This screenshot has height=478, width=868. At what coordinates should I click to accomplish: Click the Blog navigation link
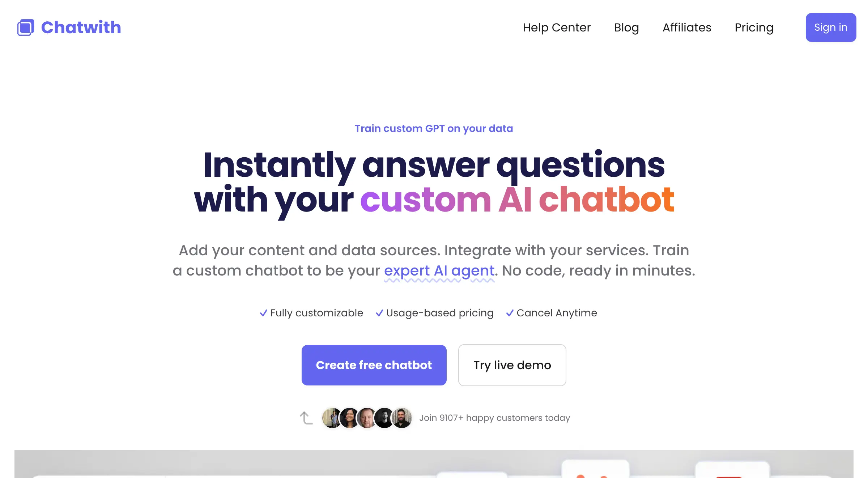tap(626, 27)
